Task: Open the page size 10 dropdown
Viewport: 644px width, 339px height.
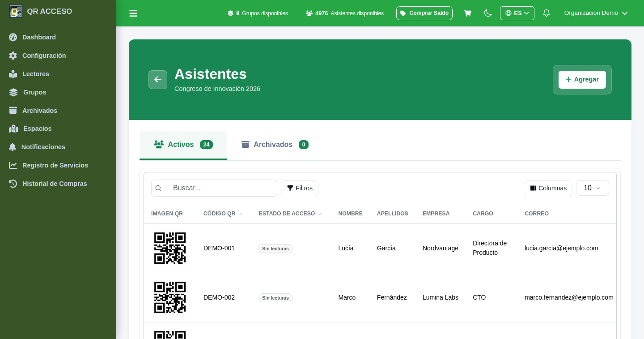Action: click(593, 188)
